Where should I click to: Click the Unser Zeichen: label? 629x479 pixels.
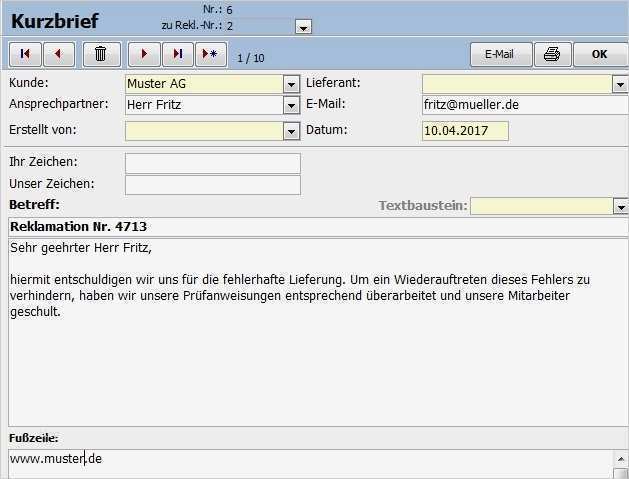tap(52, 184)
